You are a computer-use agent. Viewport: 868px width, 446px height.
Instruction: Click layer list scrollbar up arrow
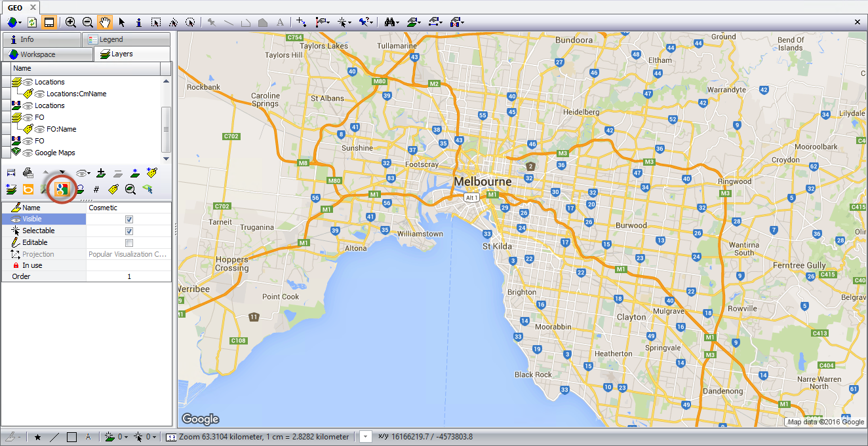166,81
